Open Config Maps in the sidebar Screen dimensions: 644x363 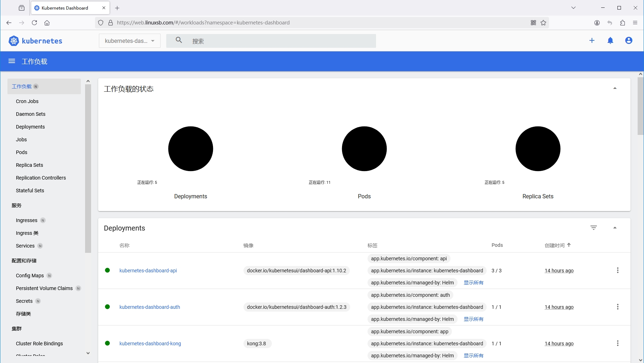(x=30, y=276)
